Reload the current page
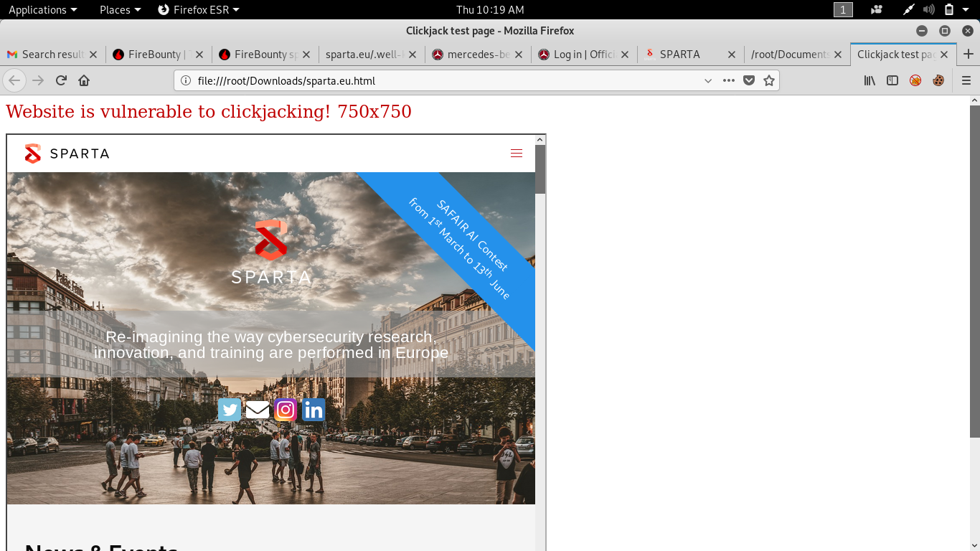The width and height of the screenshot is (980, 551). pos(61,80)
